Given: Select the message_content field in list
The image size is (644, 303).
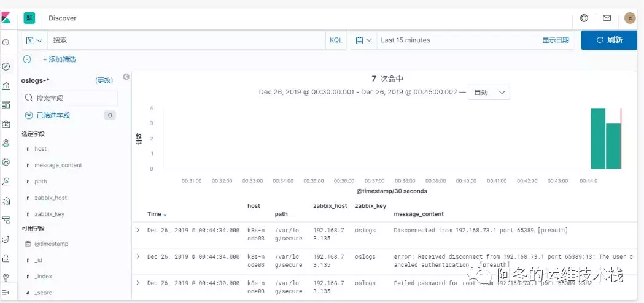Looking at the screenshot, I should point(58,165).
